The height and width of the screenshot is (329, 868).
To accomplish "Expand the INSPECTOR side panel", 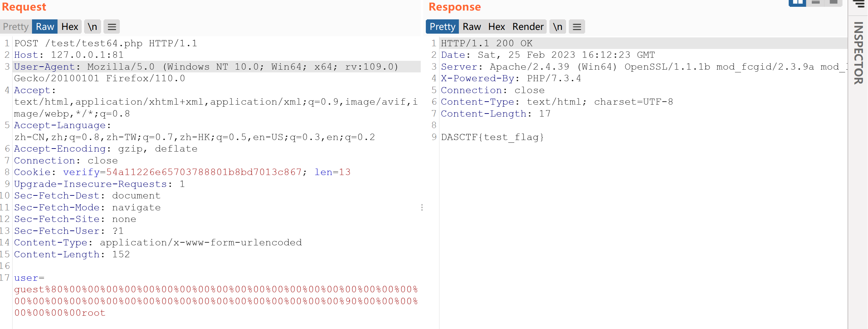I will coord(858,53).
